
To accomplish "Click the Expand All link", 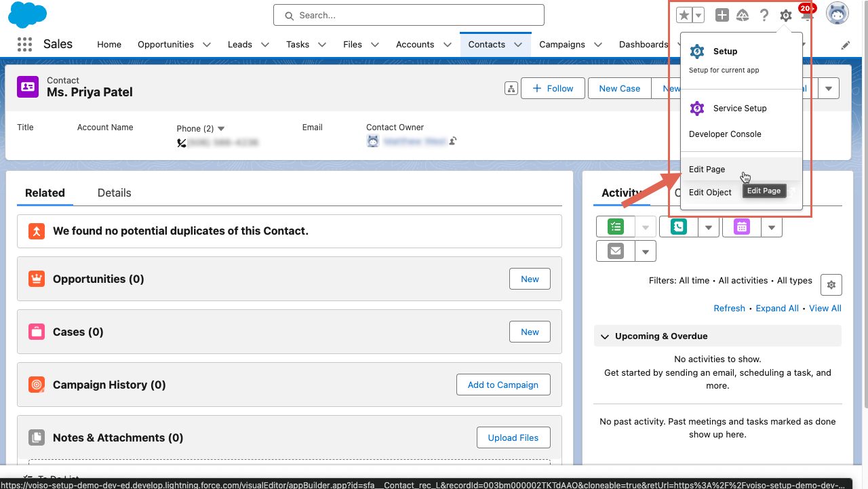I will (x=777, y=308).
